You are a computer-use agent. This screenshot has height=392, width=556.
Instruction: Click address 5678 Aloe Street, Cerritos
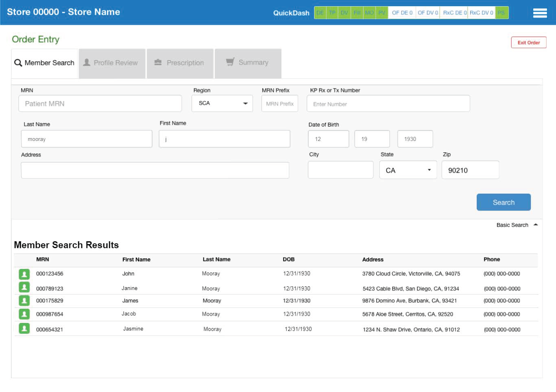408,314
